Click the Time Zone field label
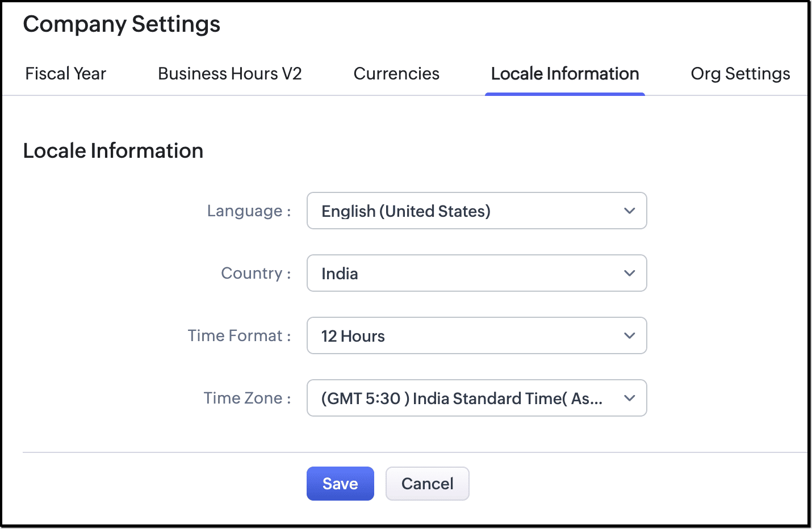 click(248, 398)
